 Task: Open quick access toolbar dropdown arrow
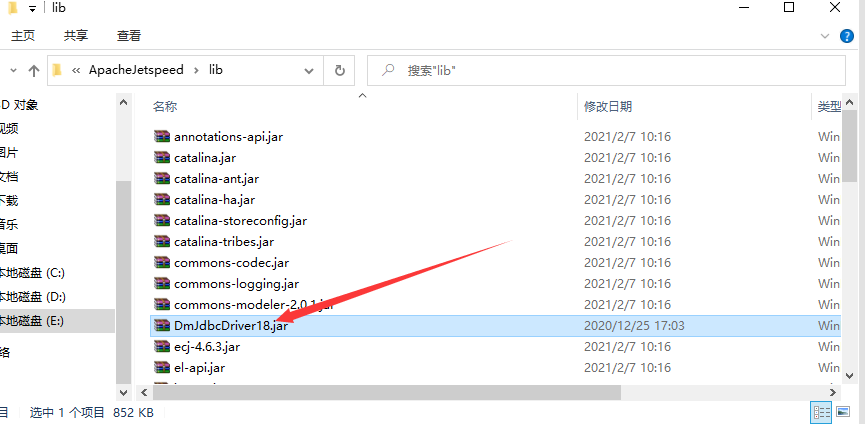(32, 8)
